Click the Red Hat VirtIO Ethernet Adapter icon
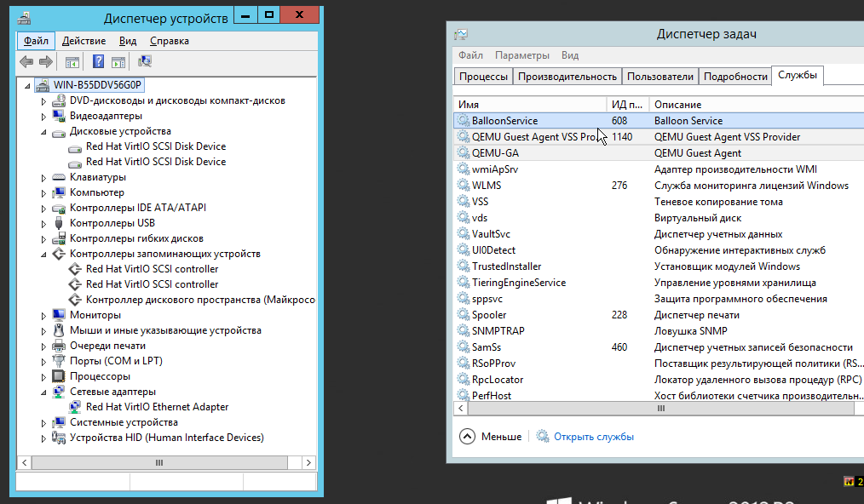The height and width of the screenshot is (504, 864). click(x=75, y=407)
